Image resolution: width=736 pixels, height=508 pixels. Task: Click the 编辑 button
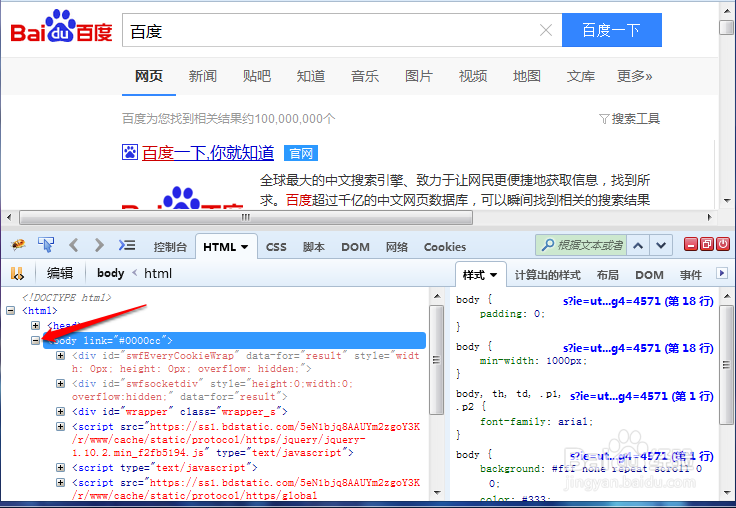[60, 273]
